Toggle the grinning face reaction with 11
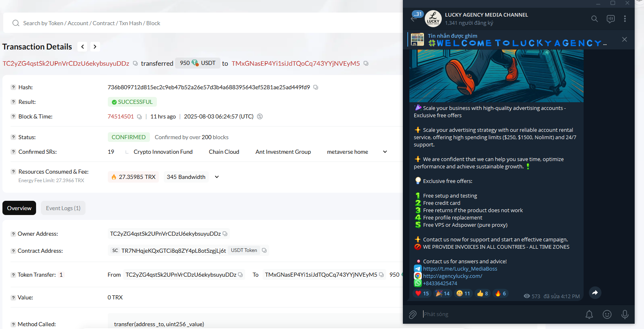The height and width of the screenshot is (329, 644). [463, 293]
